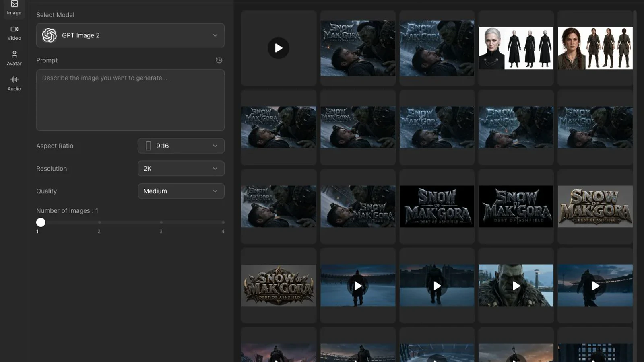
Task: Set number of images to 3
Action: pos(161,222)
